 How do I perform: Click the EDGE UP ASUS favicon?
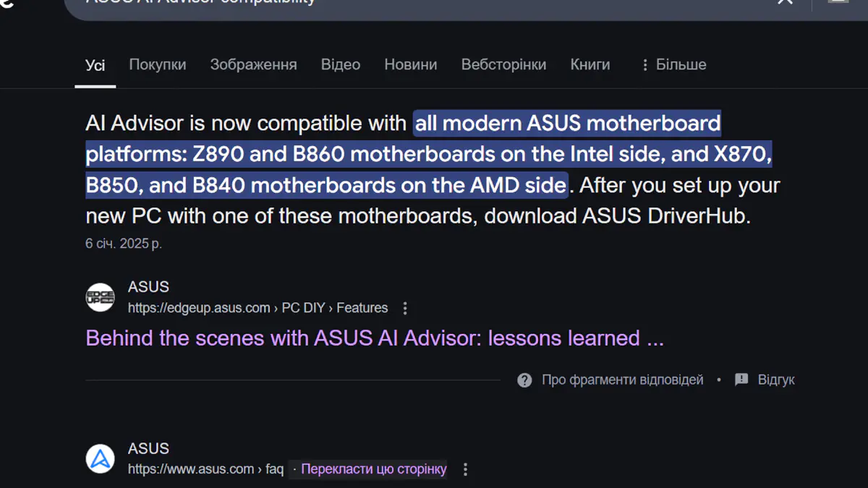pos(100,296)
